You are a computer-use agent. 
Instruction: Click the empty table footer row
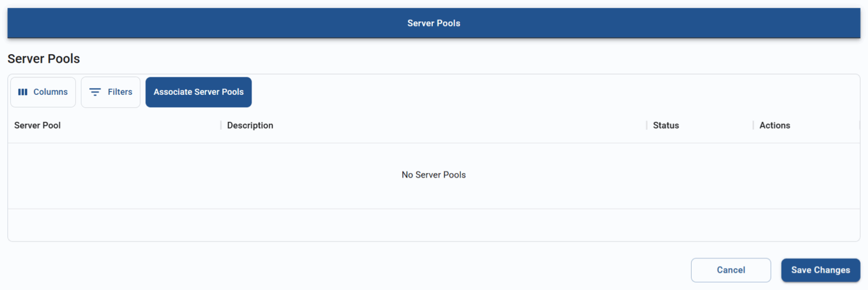433,225
